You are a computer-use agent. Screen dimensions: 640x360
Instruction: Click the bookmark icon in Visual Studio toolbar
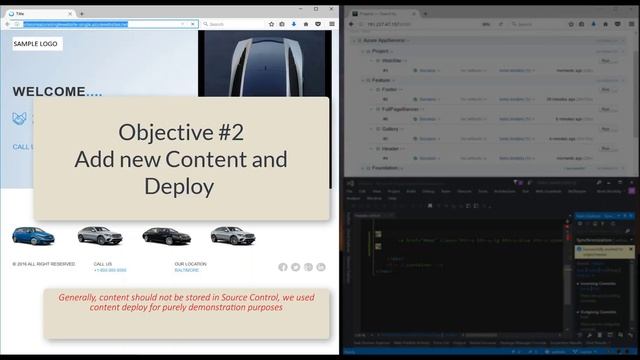click(x=430, y=206)
